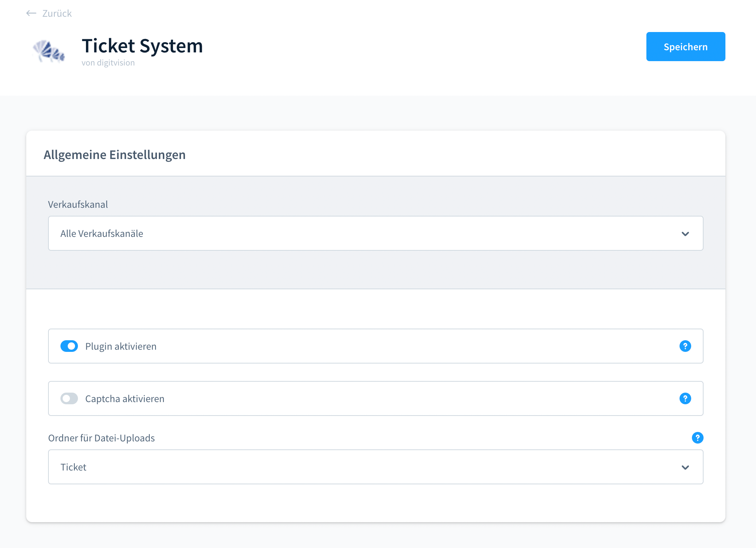This screenshot has width=756, height=548.
Task: Click the Verkaufskanal field label
Action: (78, 204)
